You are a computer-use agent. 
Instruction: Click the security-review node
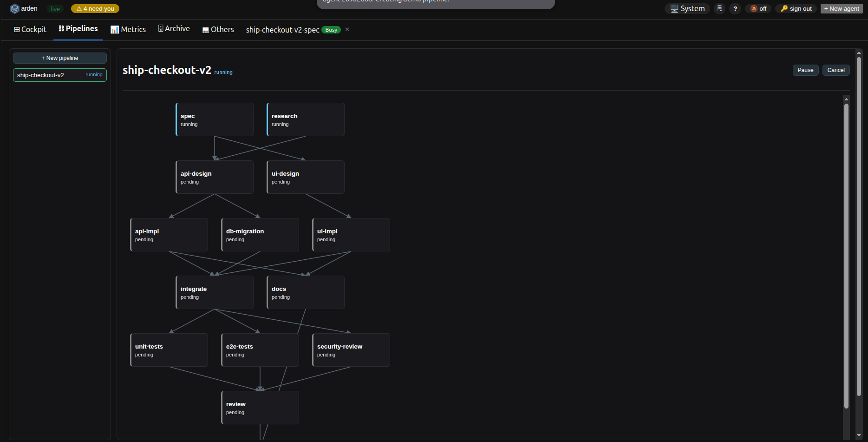point(351,350)
